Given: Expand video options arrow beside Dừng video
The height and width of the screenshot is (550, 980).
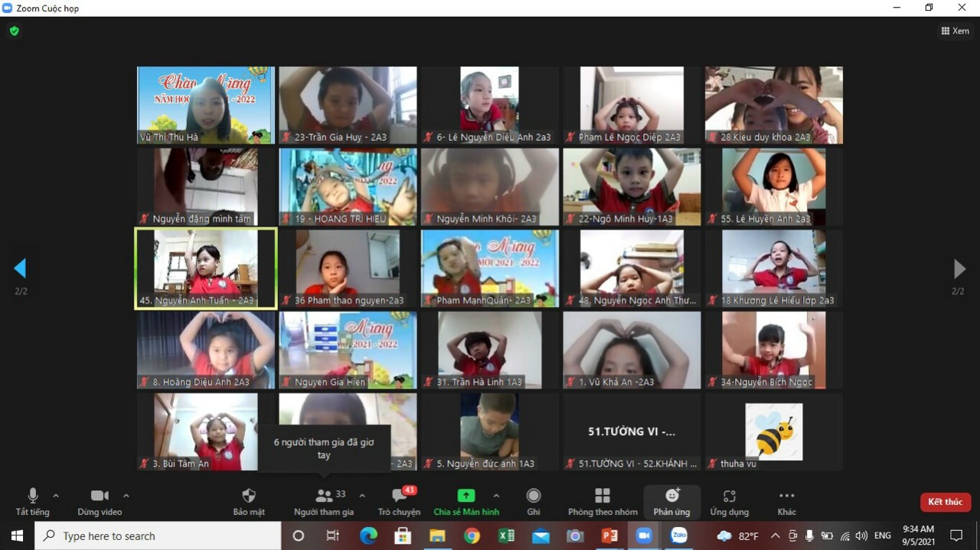Looking at the screenshot, I should click(x=126, y=496).
